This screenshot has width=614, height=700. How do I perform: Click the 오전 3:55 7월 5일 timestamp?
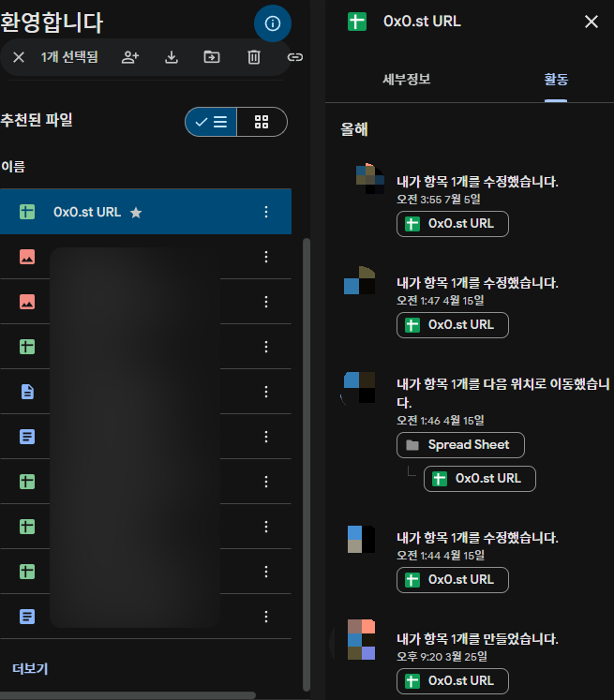[x=439, y=199]
